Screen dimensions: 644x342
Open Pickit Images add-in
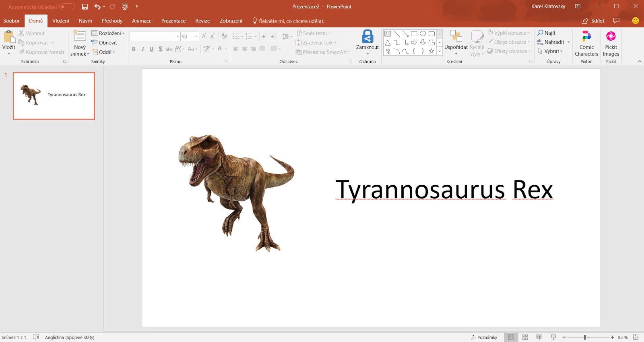click(x=611, y=37)
